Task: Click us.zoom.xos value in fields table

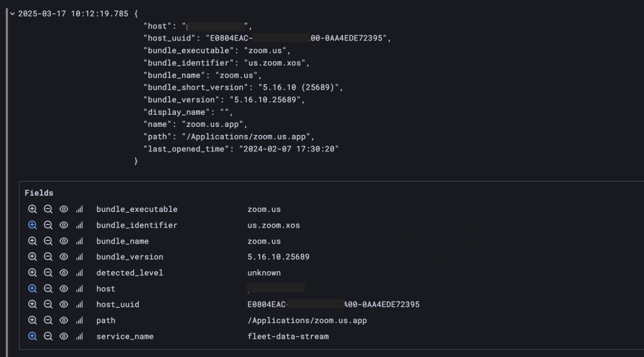Action: coord(273,225)
